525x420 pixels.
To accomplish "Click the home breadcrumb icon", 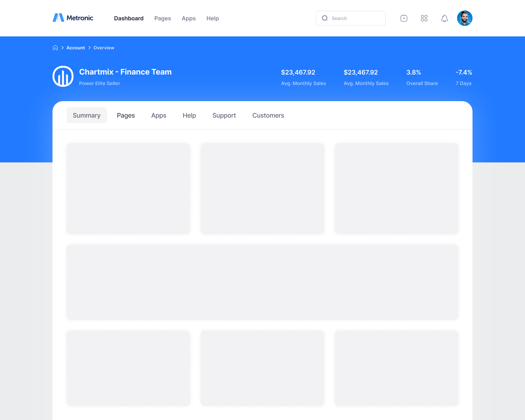I will pos(55,48).
